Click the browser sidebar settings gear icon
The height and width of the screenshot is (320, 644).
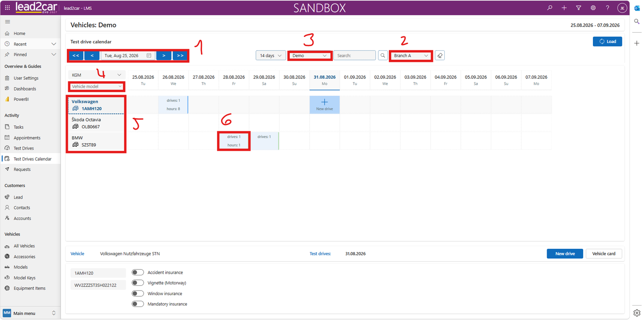pyautogui.click(x=637, y=312)
